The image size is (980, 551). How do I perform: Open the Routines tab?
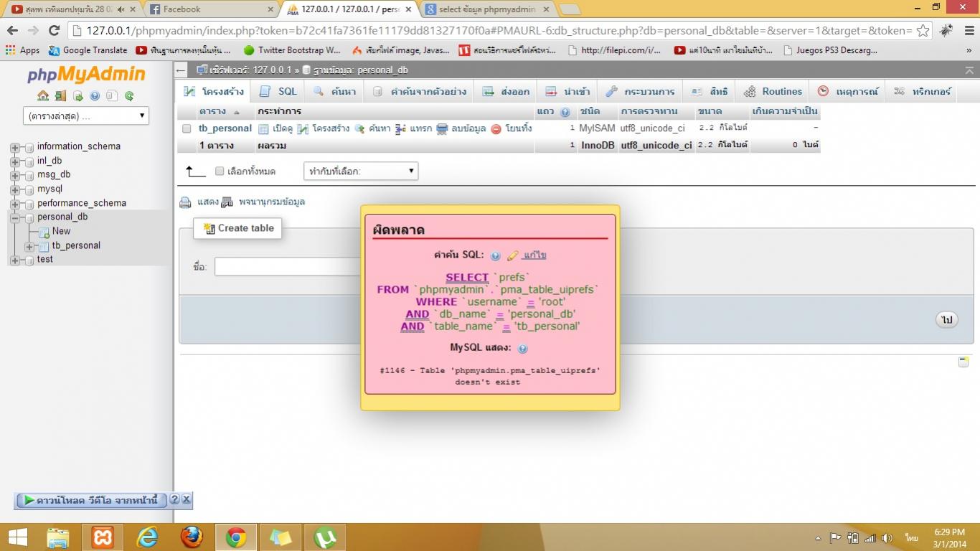click(x=773, y=92)
